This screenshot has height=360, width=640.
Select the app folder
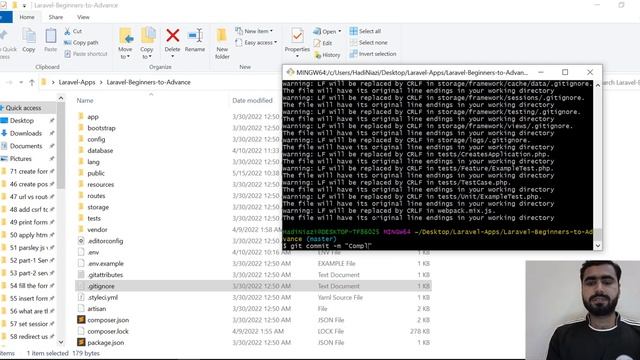tap(93, 117)
